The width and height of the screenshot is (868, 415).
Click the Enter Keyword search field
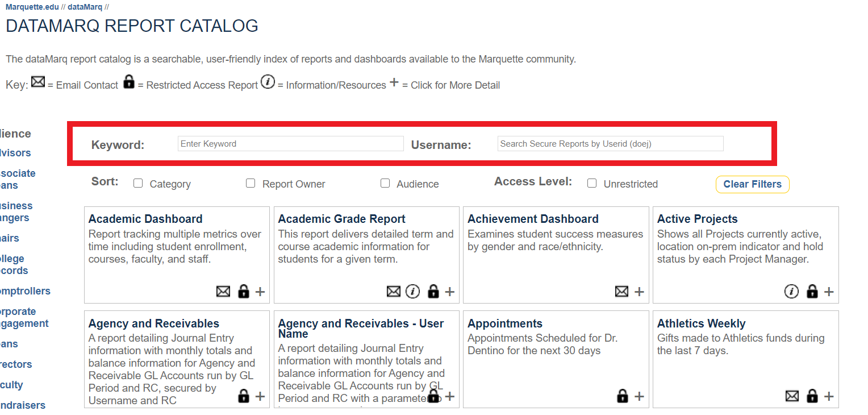(290, 144)
